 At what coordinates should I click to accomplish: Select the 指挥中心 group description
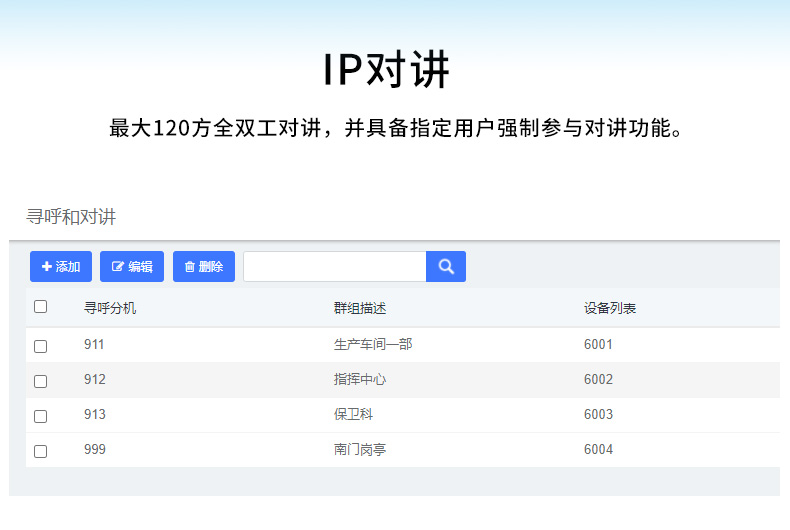coord(360,380)
